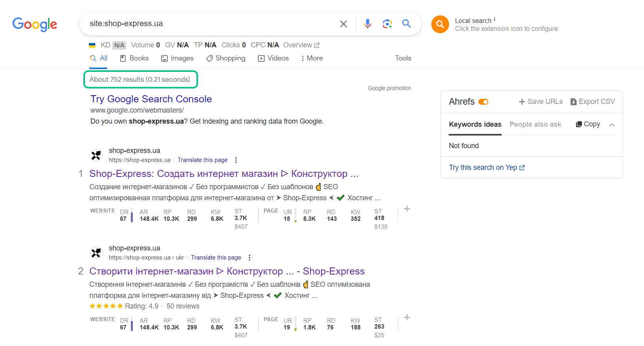Click Translate this page for first result
This screenshot has width=644, height=346.
[x=202, y=160]
